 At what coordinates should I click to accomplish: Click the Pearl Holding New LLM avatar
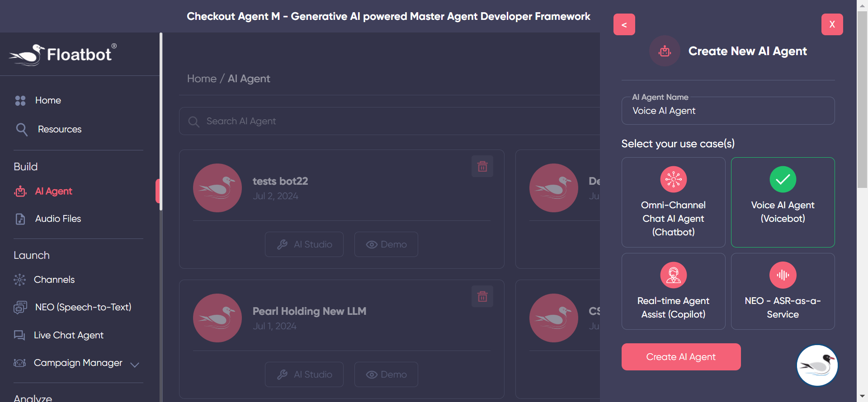[217, 318]
